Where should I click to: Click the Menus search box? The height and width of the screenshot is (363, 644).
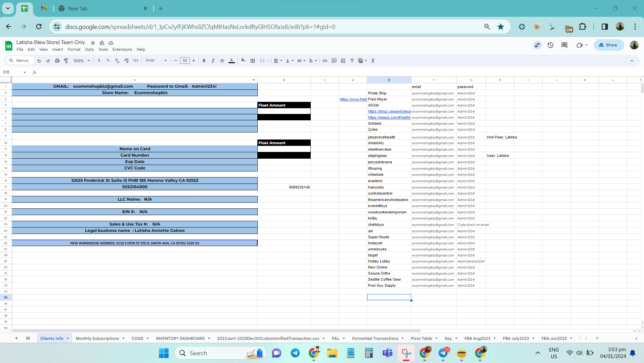click(x=20, y=61)
